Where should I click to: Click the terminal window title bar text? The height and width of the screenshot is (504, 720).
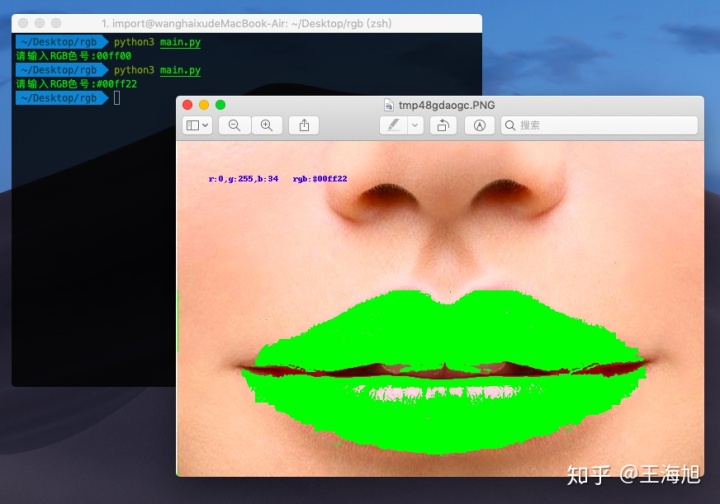coord(247,23)
